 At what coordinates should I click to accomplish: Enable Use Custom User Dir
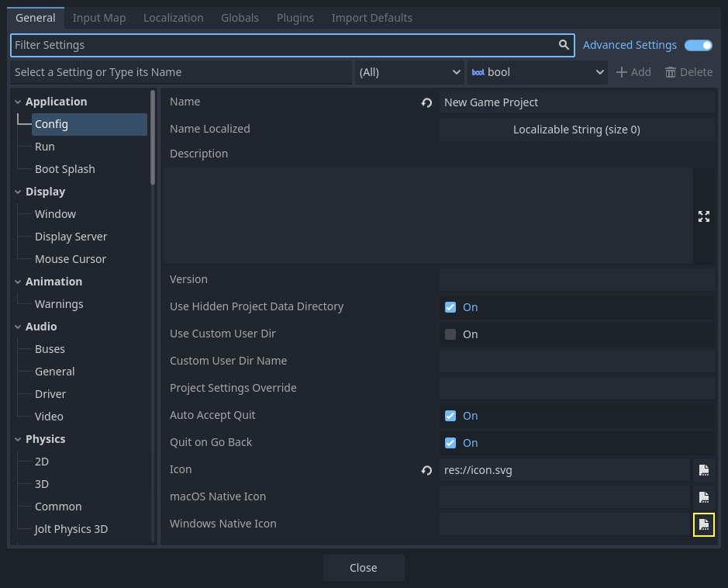click(450, 334)
